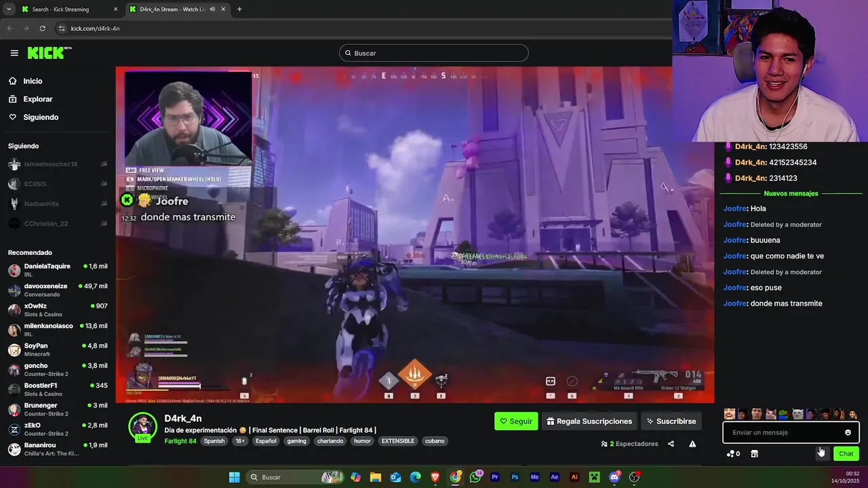
Task: Open recommended channel milenkanolasco
Action: (x=58, y=329)
